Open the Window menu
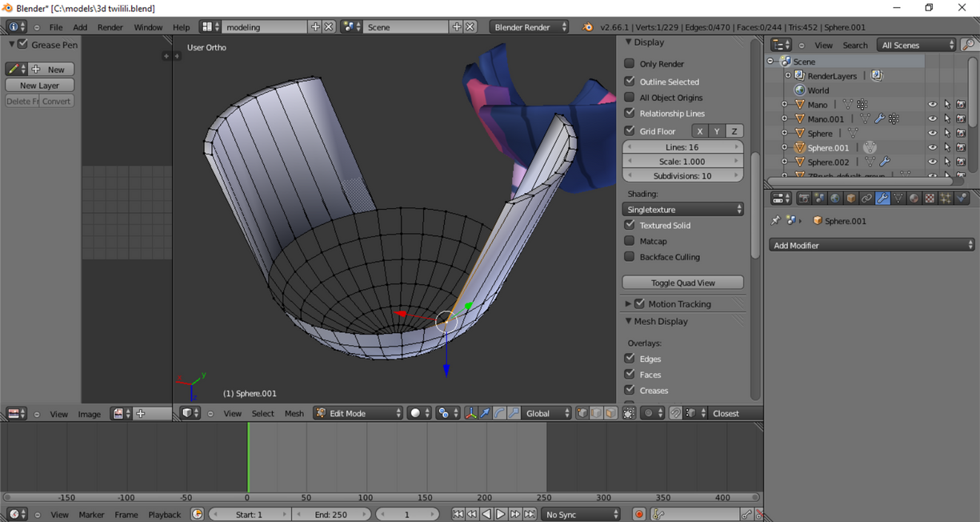Image resolution: width=980 pixels, height=522 pixels. (148, 27)
